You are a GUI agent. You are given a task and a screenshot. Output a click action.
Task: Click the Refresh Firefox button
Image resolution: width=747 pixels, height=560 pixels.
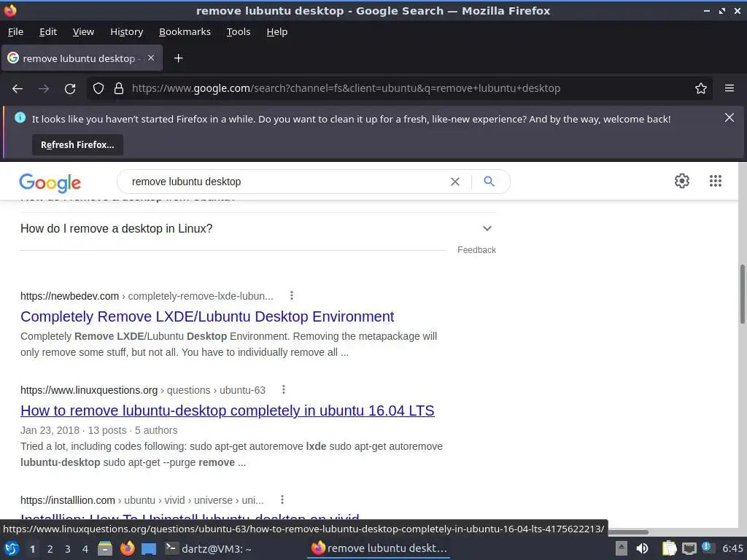pyautogui.click(x=77, y=145)
